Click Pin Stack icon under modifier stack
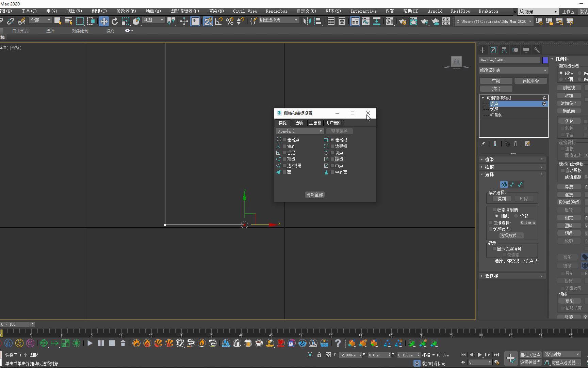 [x=483, y=144]
